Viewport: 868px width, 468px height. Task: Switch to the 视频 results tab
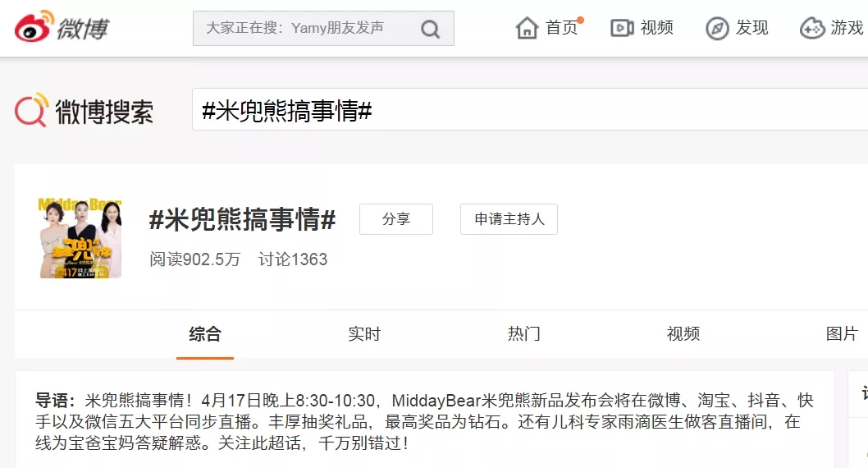coord(683,334)
